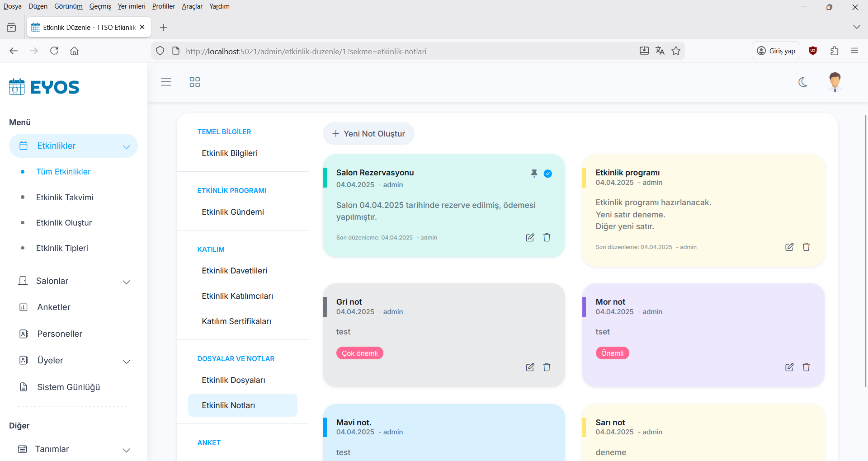Open the grid apps icon in header
Image resolution: width=868 pixels, height=461 pixels.
click(194, 82)
